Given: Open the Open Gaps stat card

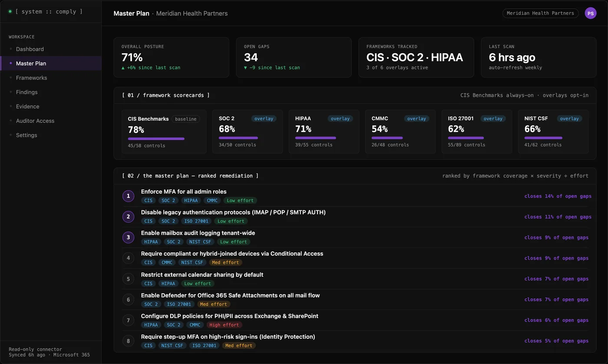Looking at the screenshot, I should click(x=294, y=57).
